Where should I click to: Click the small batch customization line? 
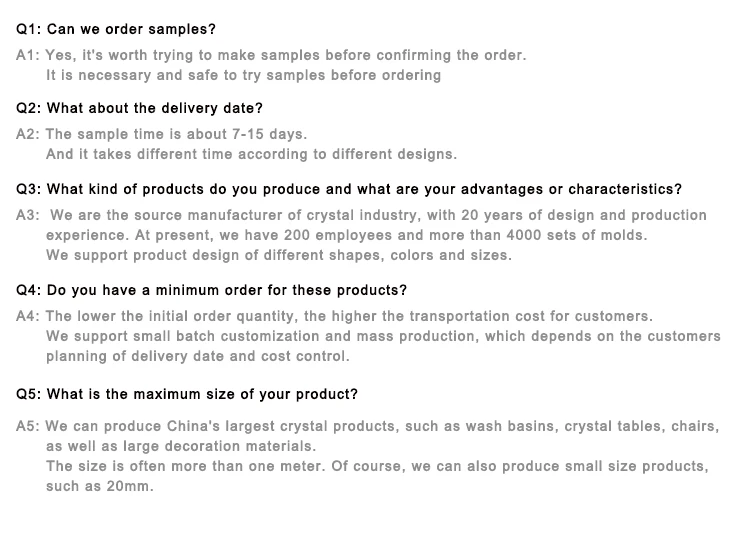[x=383, y=336]
